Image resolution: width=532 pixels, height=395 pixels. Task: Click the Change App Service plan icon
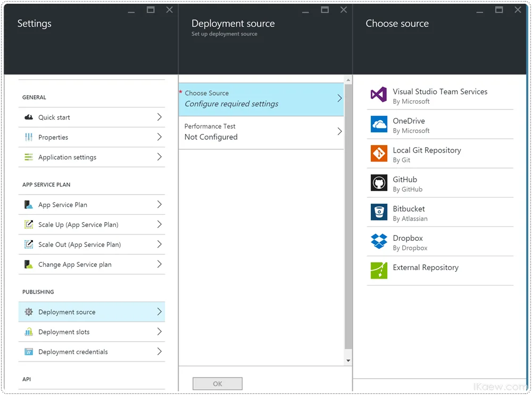[x=29, y=264]
